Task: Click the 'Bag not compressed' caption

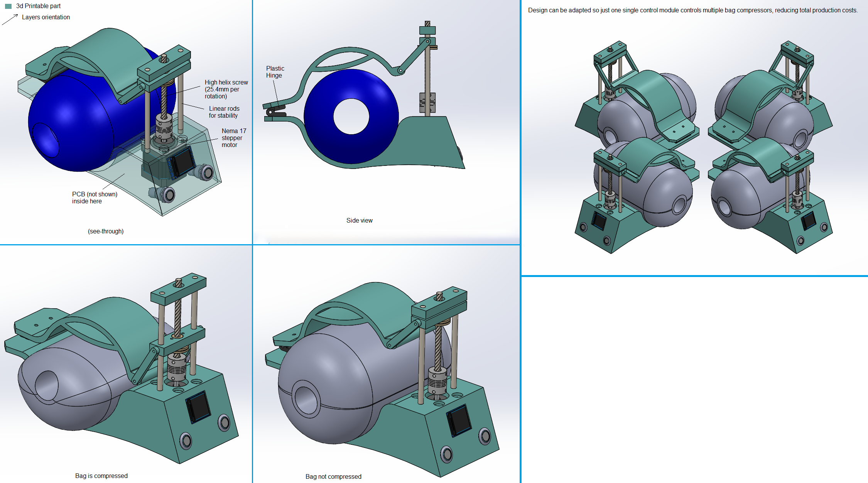Action: point(333,477)
